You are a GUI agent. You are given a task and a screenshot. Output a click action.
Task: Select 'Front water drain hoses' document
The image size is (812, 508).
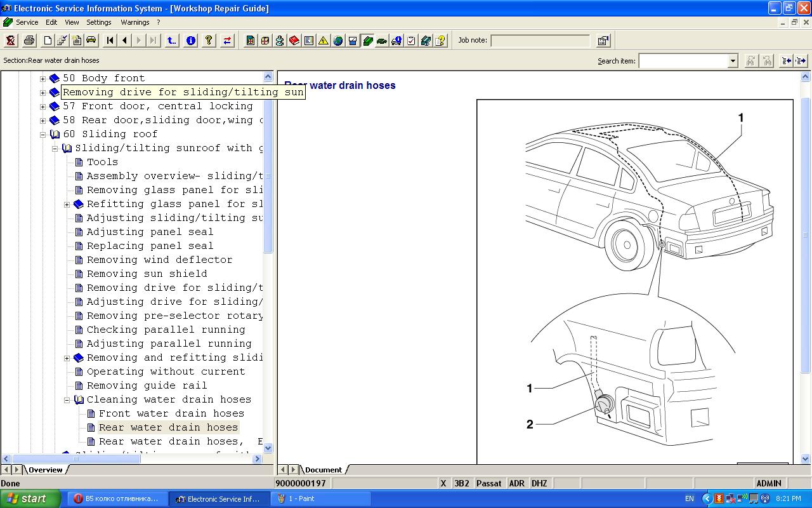point(171,413)
